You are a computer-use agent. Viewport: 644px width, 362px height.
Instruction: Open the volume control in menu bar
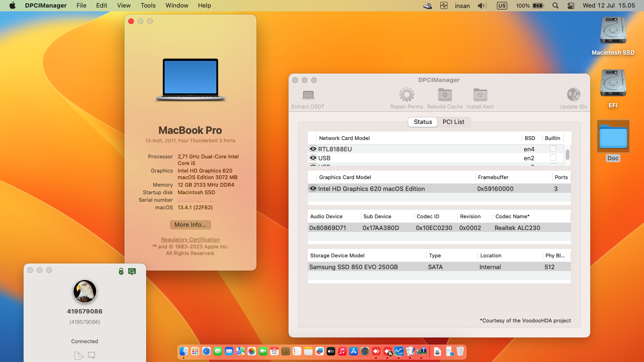[482, 6]
